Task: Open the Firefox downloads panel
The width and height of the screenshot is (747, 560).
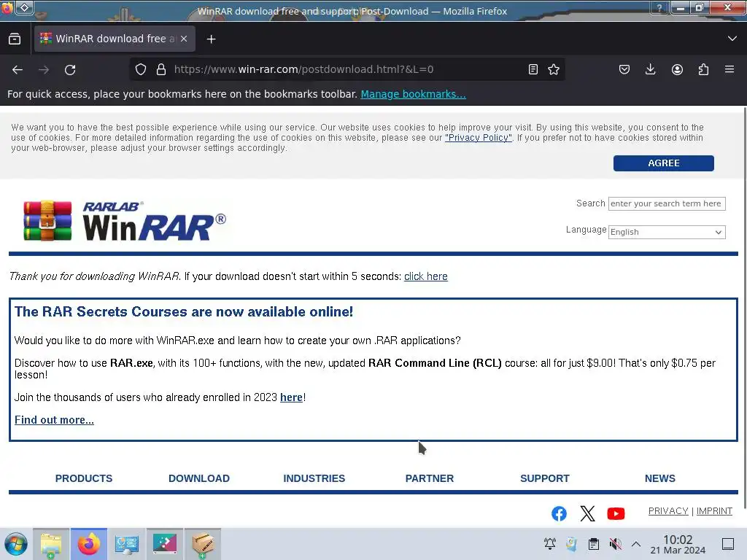Action: click(x=650, y=69)
